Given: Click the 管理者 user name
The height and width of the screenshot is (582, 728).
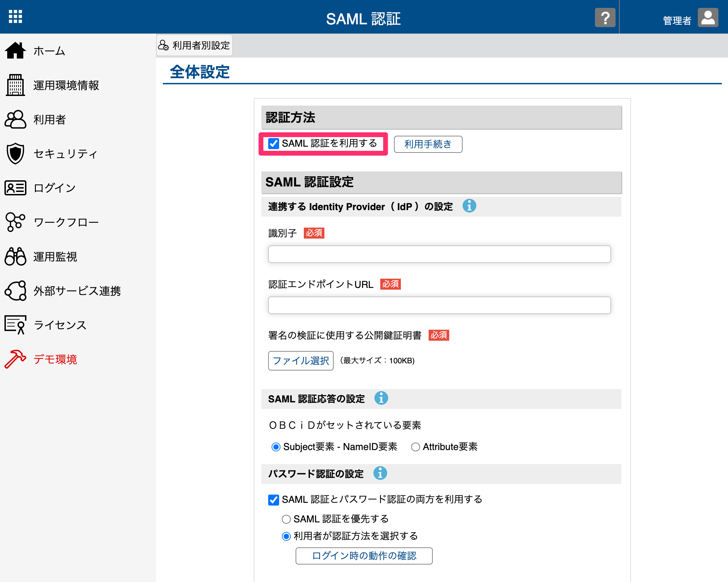Looking at the screenshot, I should (677, 21).
